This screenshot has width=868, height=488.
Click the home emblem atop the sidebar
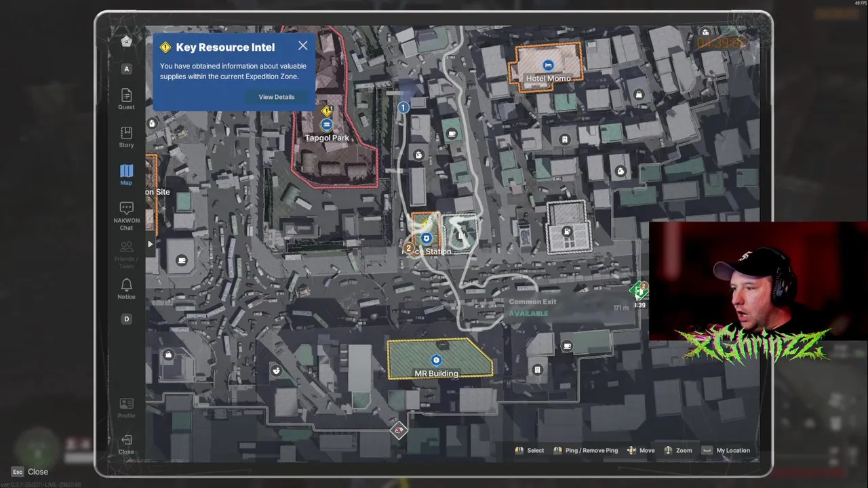126,41
